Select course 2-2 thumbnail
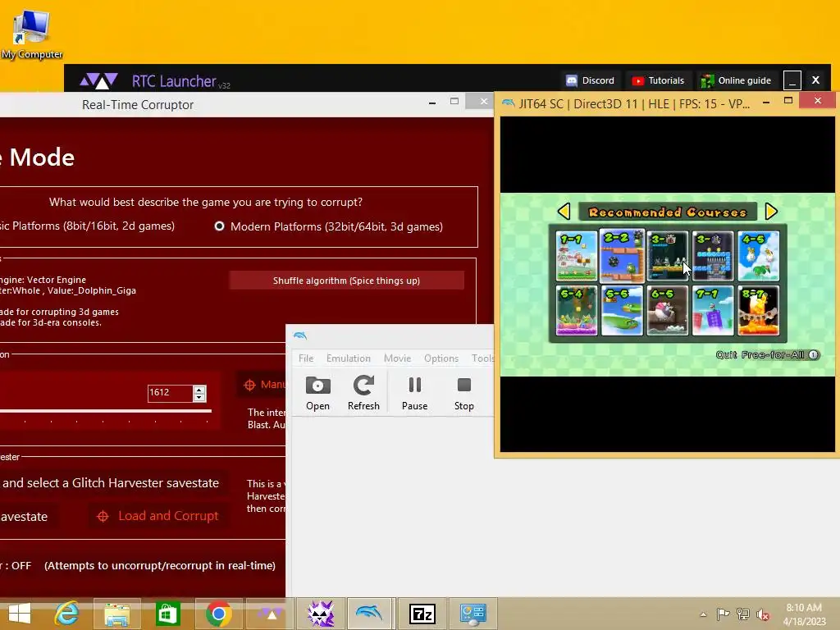 pyautogui.click(x=622, y=255)
